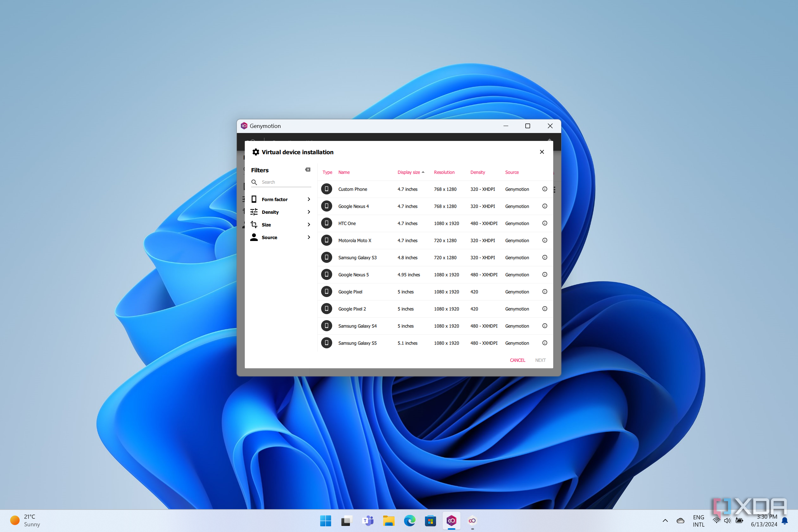Click the phone type icon for Samsung Galaxy S4

pos(326,326)
